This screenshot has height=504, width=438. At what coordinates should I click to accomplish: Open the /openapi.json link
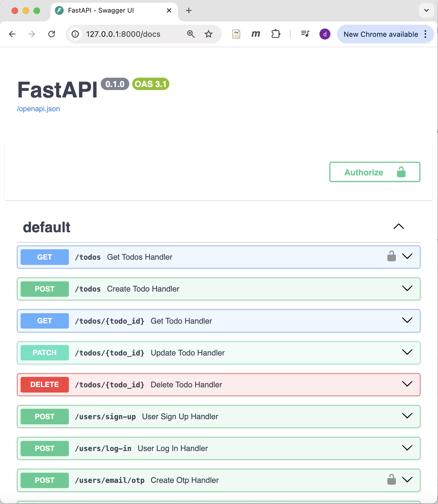click(38, 109)
